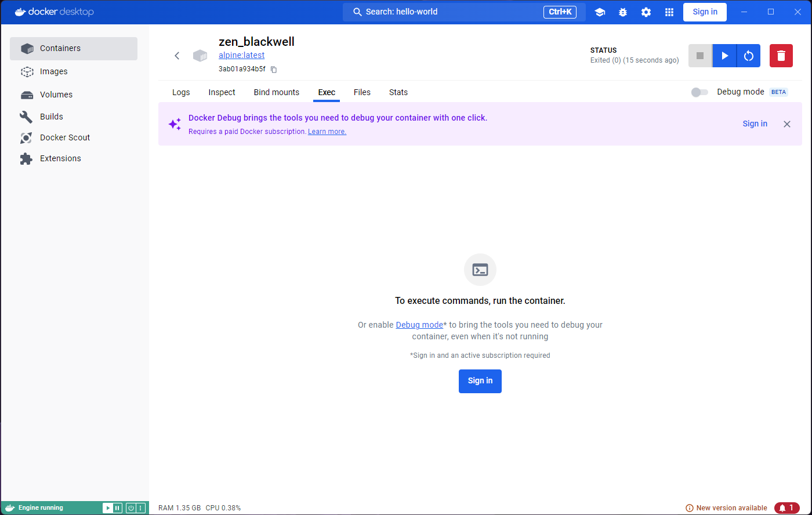
Task: Click the Docker Debug sparkle icon in banner
Action: pos(175,124)
